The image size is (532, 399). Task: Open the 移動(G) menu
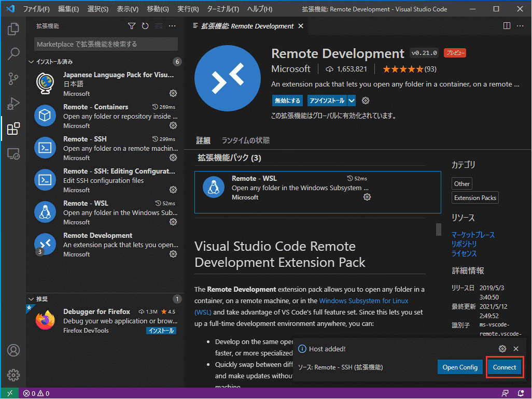[158, 9]
